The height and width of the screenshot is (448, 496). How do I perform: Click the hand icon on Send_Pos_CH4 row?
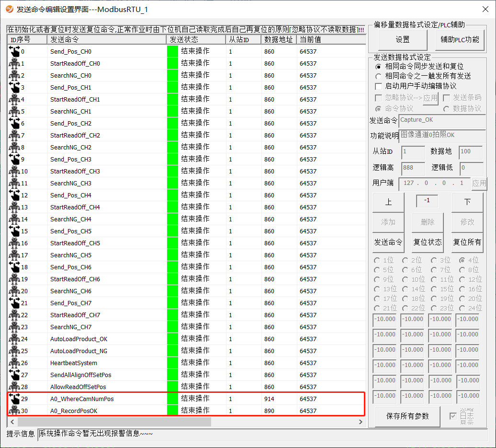[14, 195]
